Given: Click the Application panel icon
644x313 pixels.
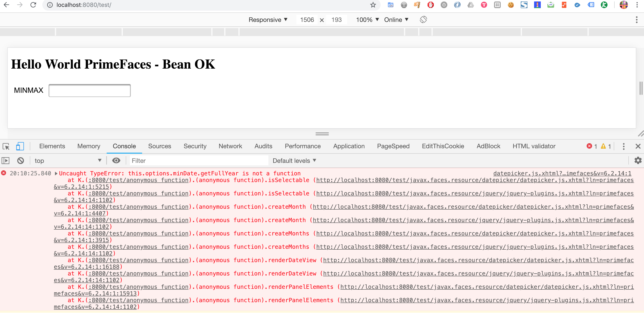Looking at the screenshot, I should 349,146.
